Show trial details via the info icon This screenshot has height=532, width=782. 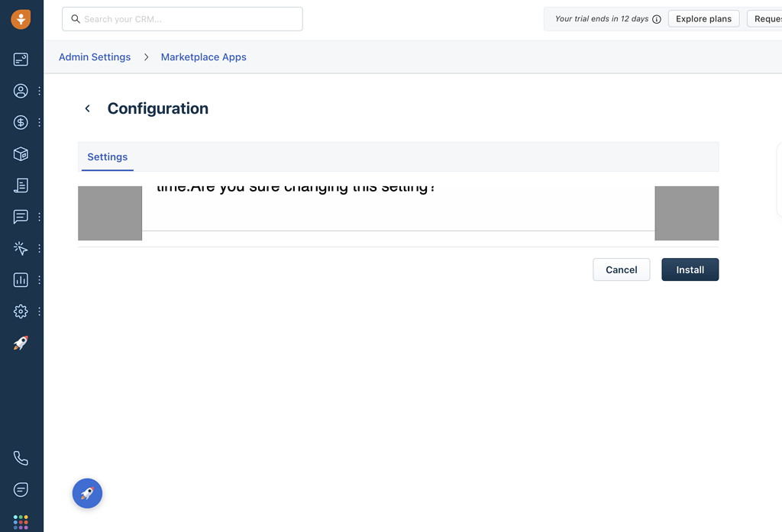[x=657, y=18]
